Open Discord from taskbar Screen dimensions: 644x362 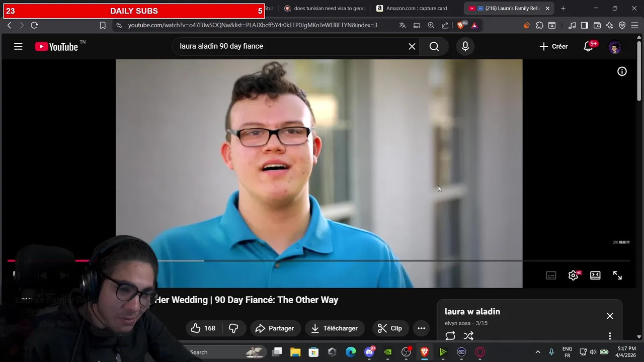click(x=369, y=352)
